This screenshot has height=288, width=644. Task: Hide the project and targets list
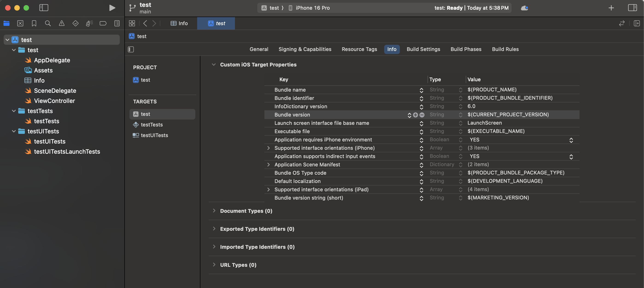click(x=131, y=49)
